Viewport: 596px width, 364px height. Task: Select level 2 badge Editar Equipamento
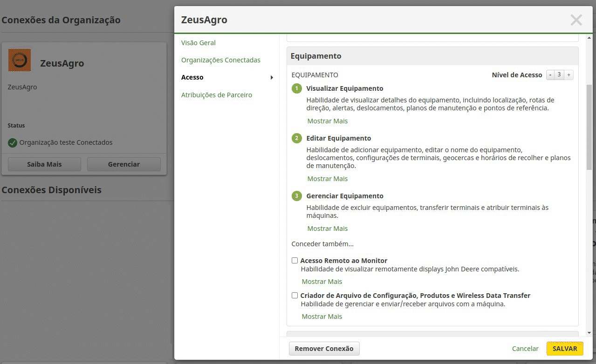point(297,138)
